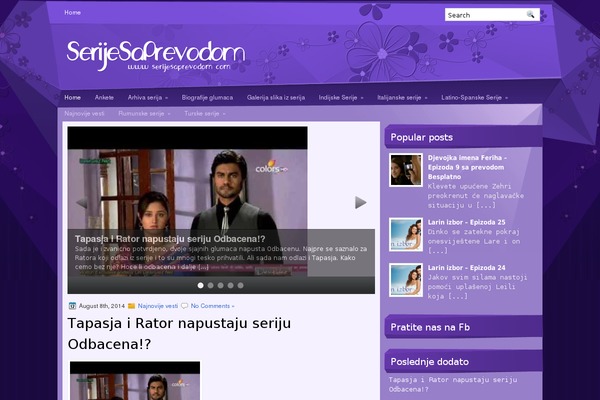
Task: Open Galerija slika iz serija
Action: [x=276, y=98]
